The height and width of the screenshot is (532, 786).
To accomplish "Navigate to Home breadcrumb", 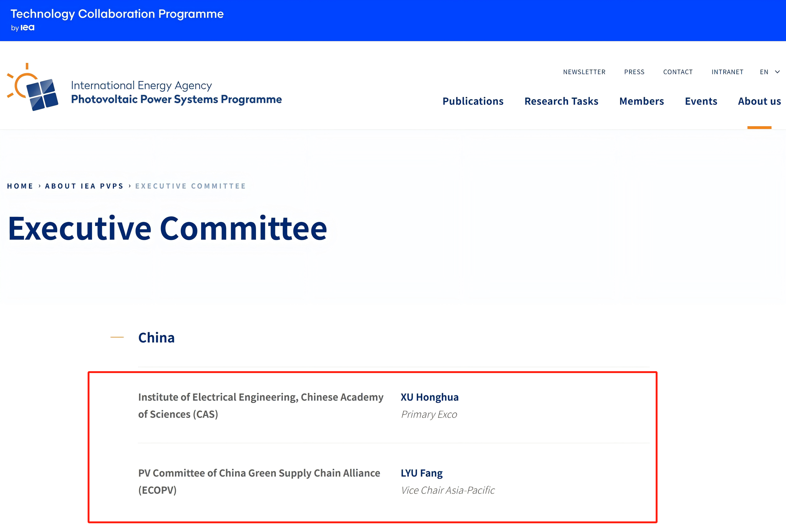I will [x=20, y=186].
